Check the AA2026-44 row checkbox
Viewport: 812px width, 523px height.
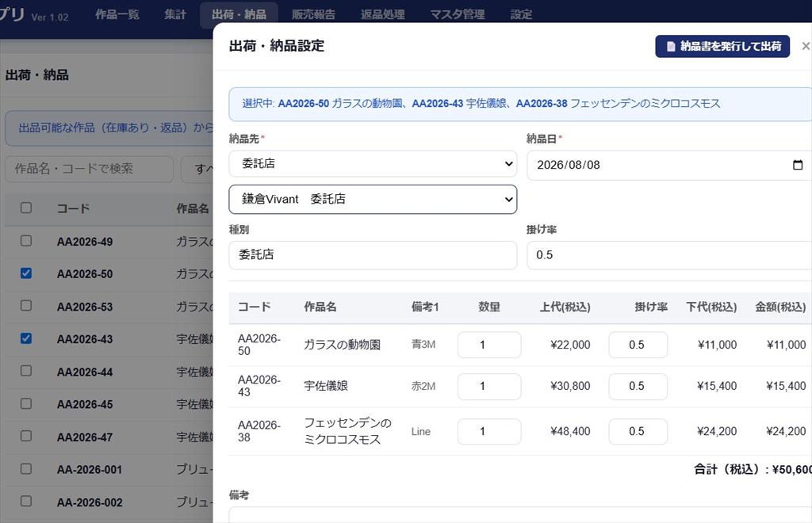[x=26, y=371]
